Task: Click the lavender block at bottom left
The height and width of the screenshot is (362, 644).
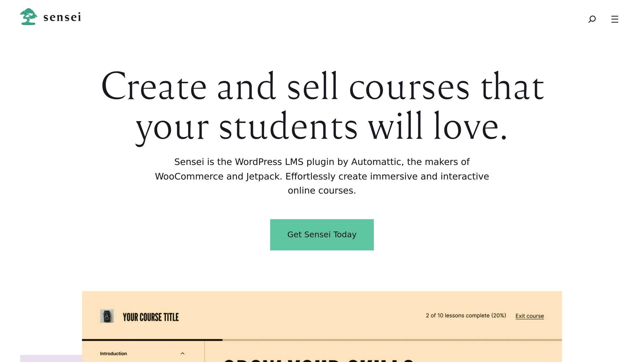Action: coord(51,359)
